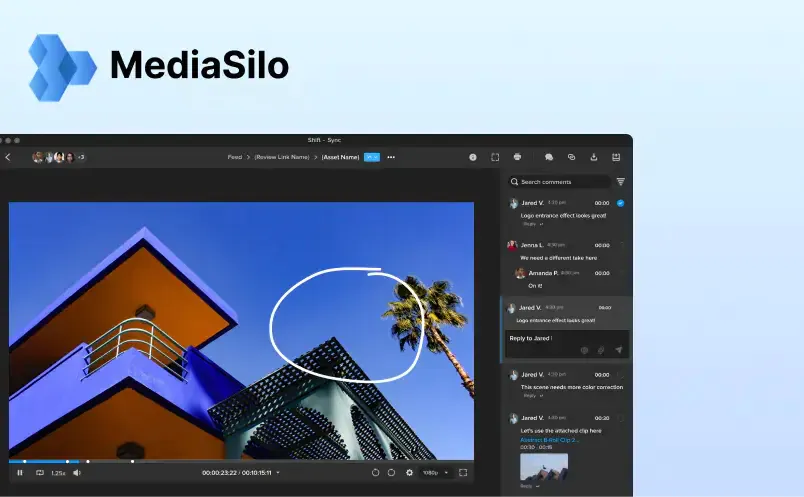The width and height of the screenshot is (804, 497).
Task: Change the 1.25x playback speed
Action: pyautogui.click(x=58, y=473)
